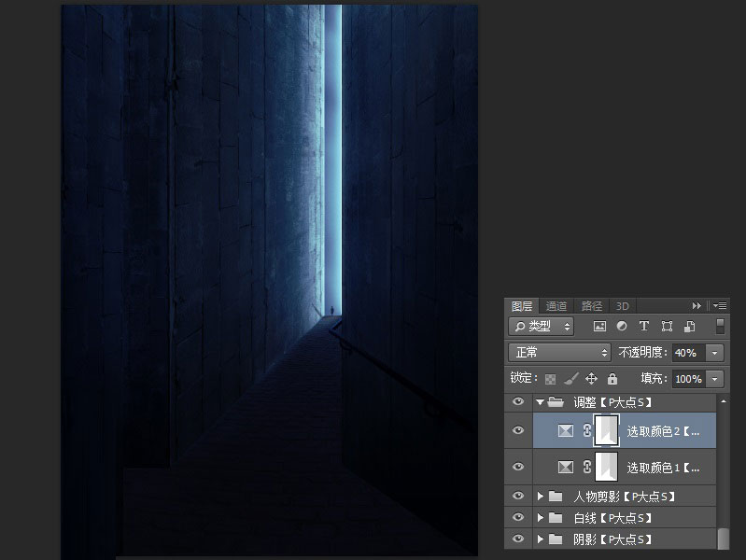
Task: Filter layers by shape icon
Action: click(667, 327)
